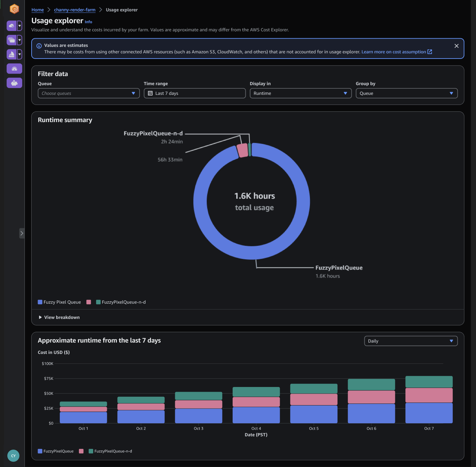Screen dimensions: 476x467
Task: Dismiss the Values are estimates banner
Action: tap(457, 46)
